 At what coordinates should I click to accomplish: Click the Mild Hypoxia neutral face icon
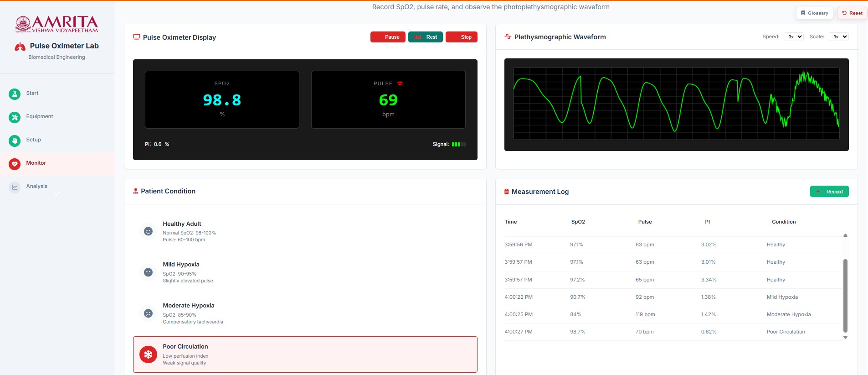tap(148, 272)
